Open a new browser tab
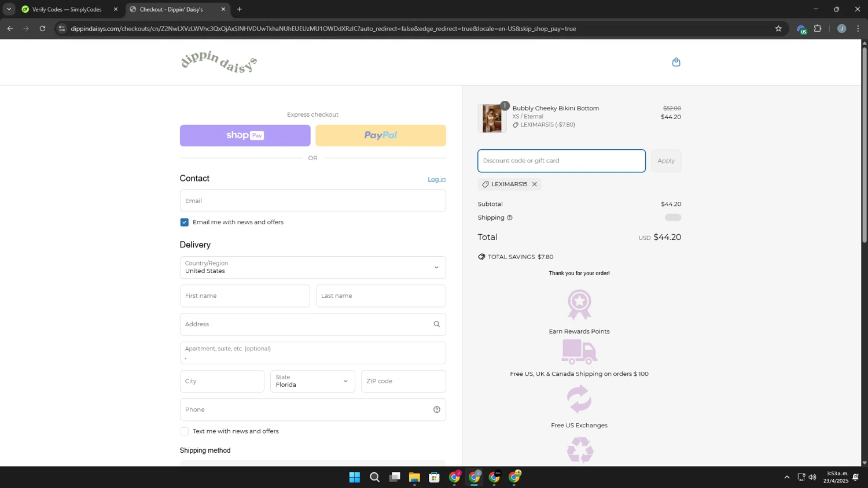 [240, 9]
